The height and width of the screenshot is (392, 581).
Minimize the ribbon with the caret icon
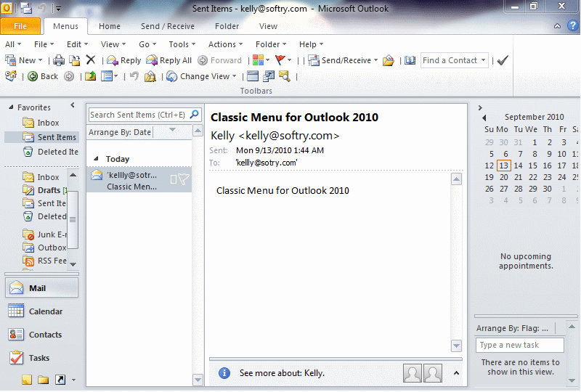click(557, 26)
